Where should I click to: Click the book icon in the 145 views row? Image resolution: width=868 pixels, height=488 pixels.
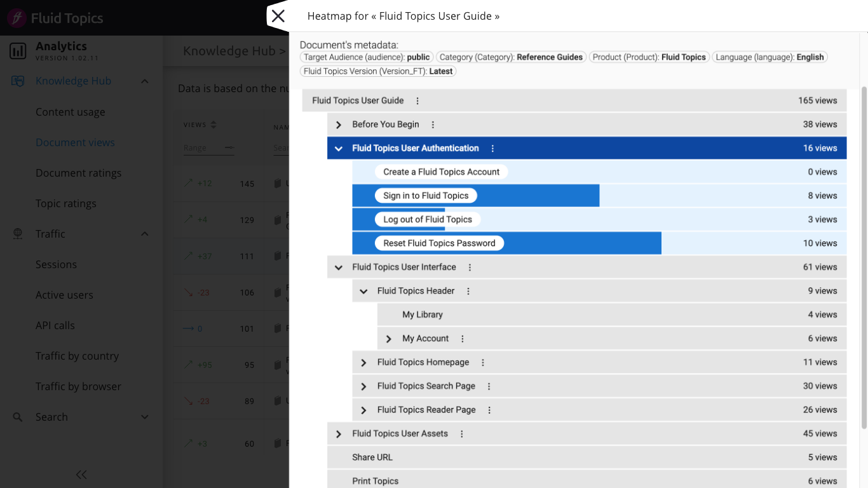(x=278, y=184)
